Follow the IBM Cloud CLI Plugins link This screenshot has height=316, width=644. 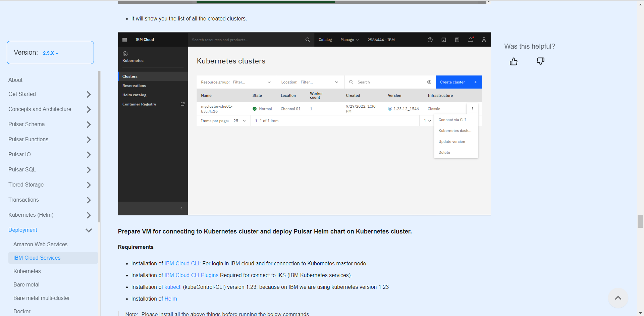tap(191, 275)
